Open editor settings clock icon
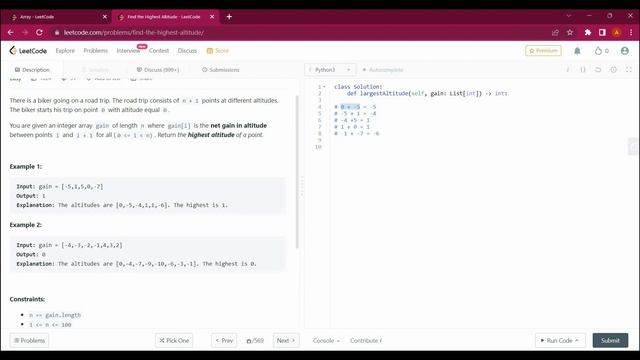The width and height of the screenshot is (640, 360). (613, 70)
